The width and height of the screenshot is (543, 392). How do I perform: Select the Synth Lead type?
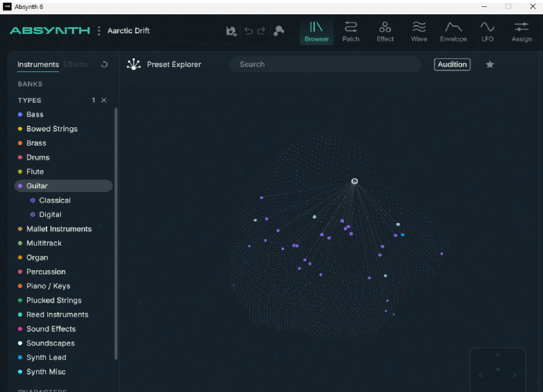pyautogui.click(x=64, y=358)
